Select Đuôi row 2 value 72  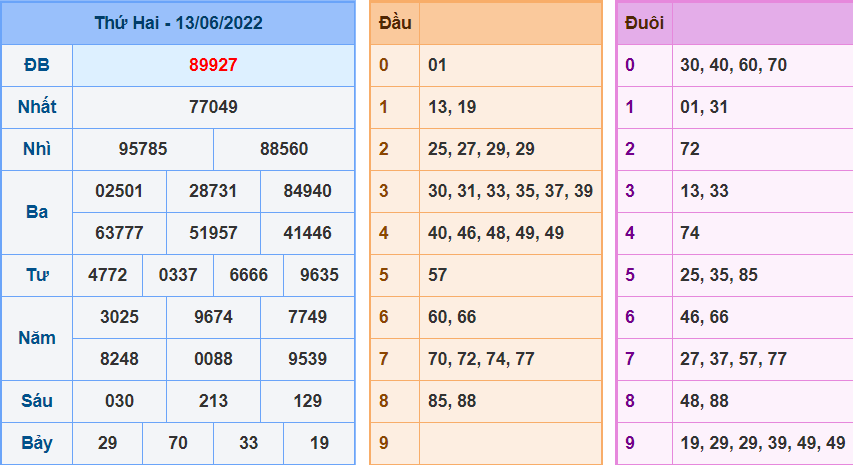(690, 149)
